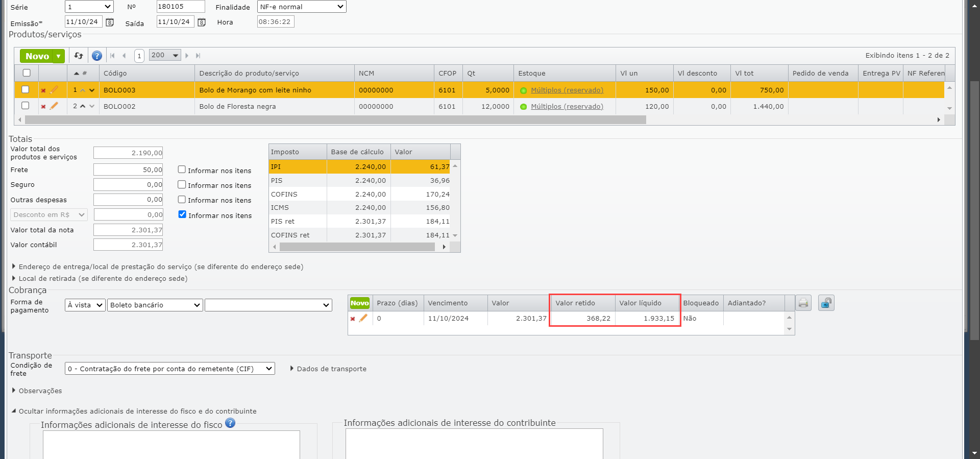Click the products grid horizontal scrollbar
The width and height of the screenshot is (980, 459).
pyautogui.click(x=335, y=120)
